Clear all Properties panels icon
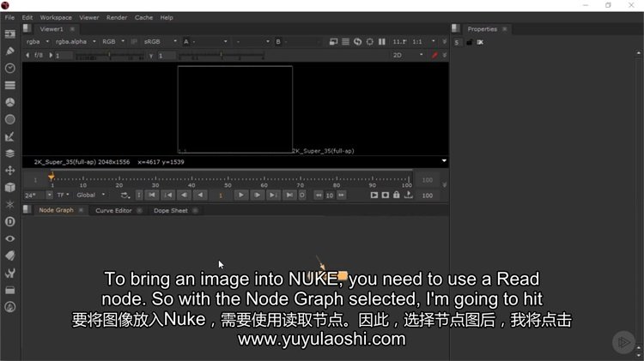644x361 pixels. [x=480, y=42]
